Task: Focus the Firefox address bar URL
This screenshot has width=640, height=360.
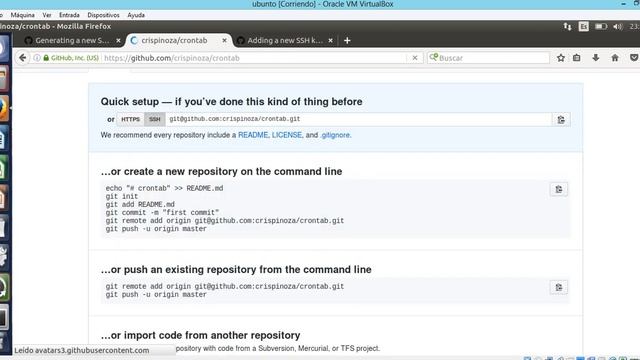Action: [x=255, y=58]
